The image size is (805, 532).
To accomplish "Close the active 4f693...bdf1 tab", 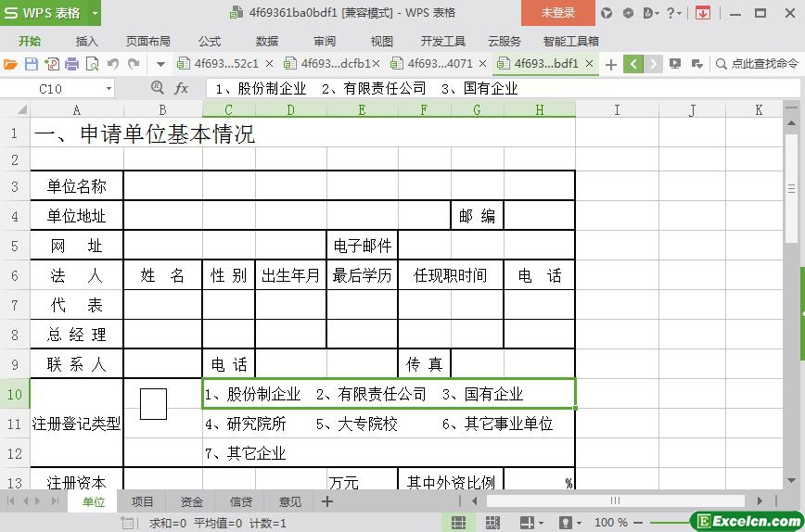I will click(x=590, y=64).
